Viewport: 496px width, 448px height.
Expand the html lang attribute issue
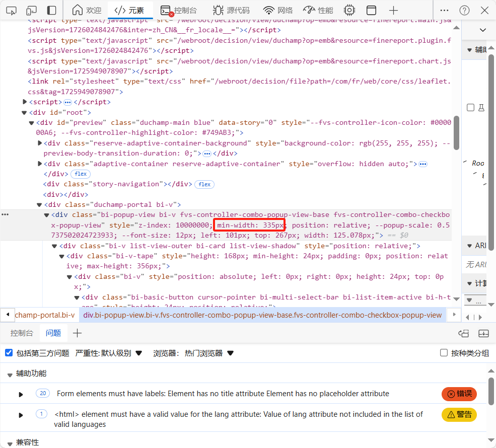click(x=21, y=415)
